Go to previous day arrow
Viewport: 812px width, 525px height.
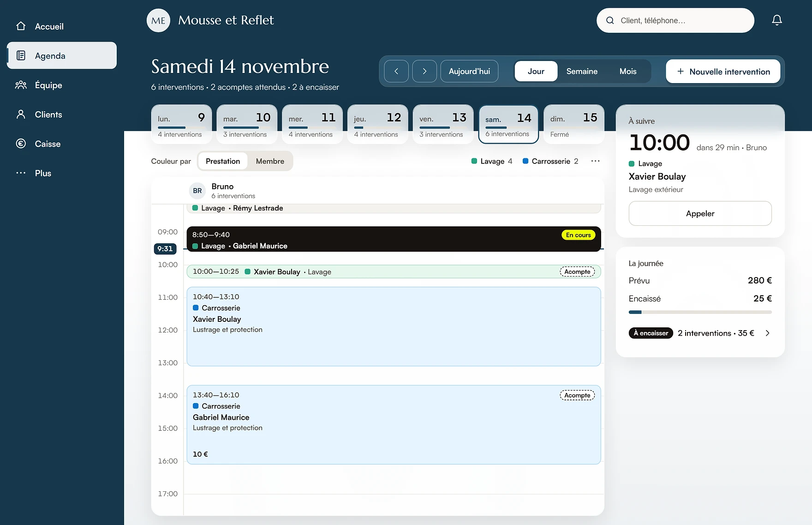[x=396, y=71]
